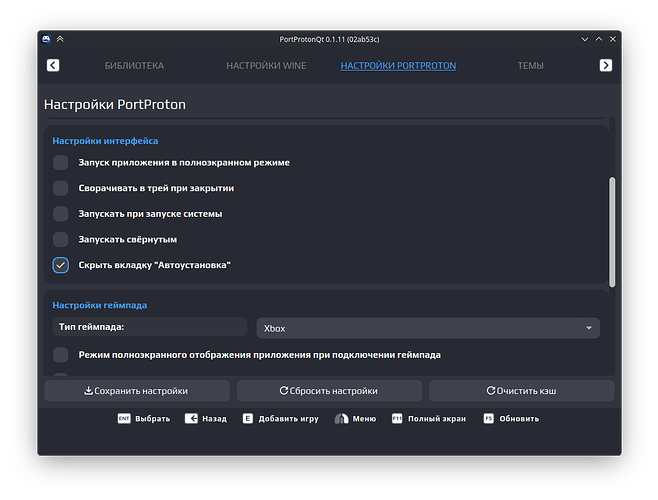The width and height of the screenshot is (658, 500).
Task: Open the Xbox gamepad type dropdown
Action: tap(428, 328)
